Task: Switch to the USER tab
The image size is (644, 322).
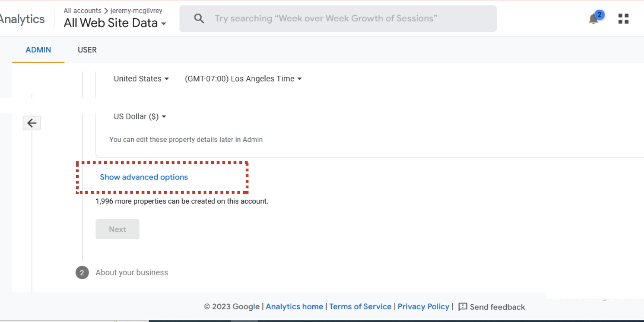Action: tap(87, 50)
